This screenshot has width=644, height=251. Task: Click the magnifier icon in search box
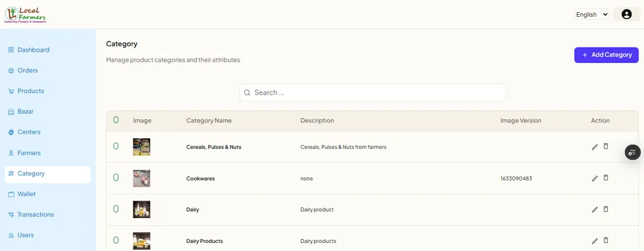pos(248,93)
